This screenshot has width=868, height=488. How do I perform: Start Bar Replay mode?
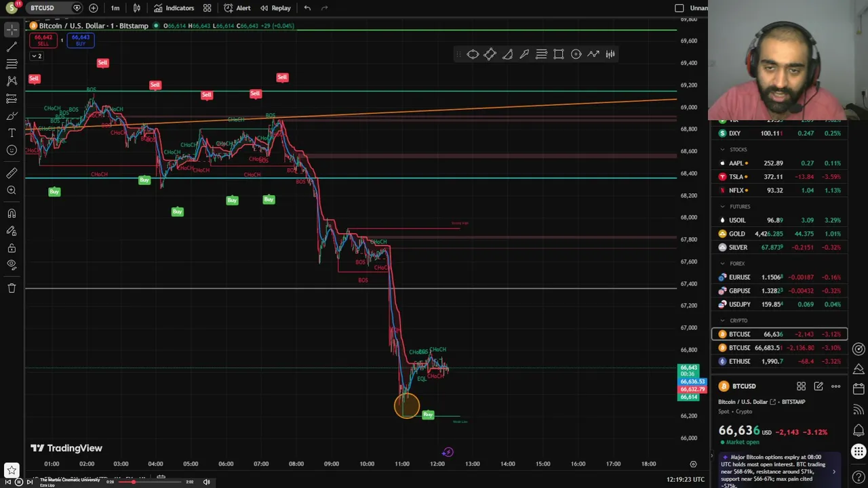point(275,8)
